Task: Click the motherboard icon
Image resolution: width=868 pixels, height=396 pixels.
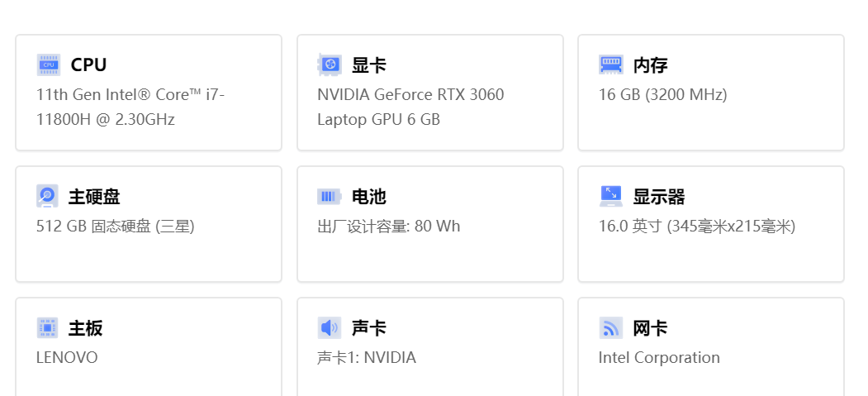Action: click(x=48, y=327)
